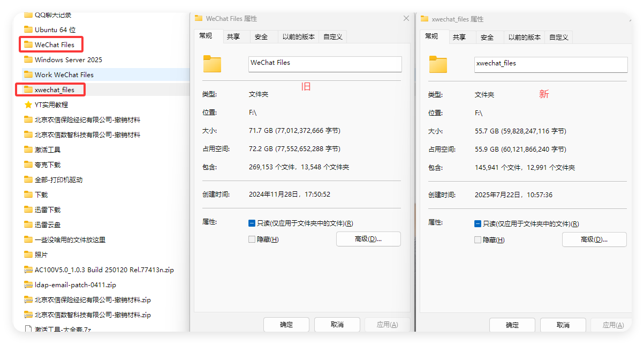Select creation date 2025年7月22日 text
Screen dimensions: 644x344
point(514,195)
